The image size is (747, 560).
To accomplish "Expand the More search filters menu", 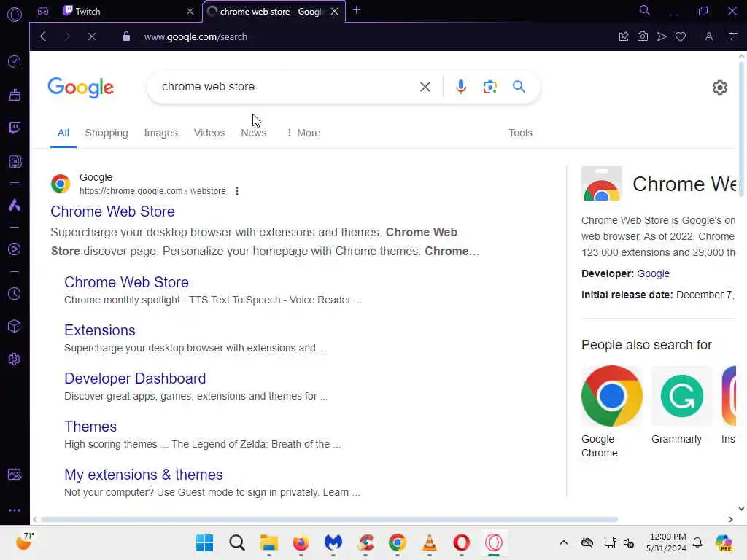I will (303, 133).
